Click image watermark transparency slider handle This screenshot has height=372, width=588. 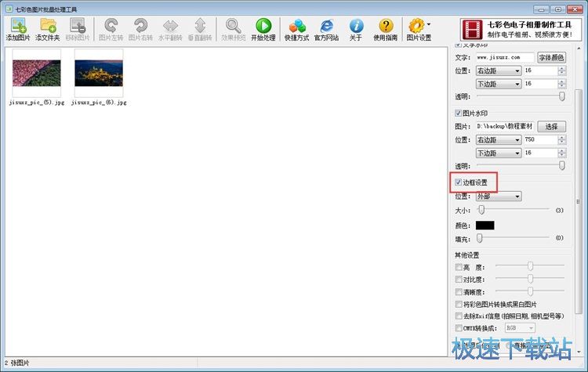[x=562, y=165]
